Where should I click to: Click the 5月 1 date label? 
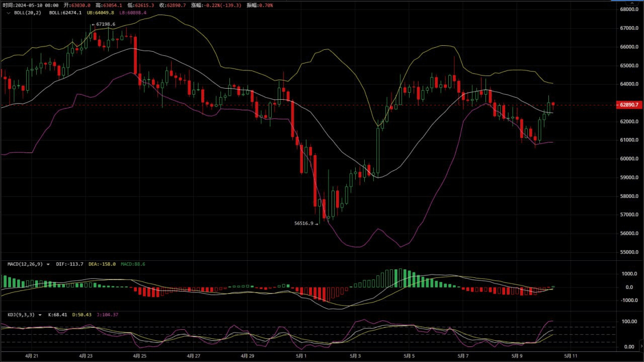[x=302, y=355]
